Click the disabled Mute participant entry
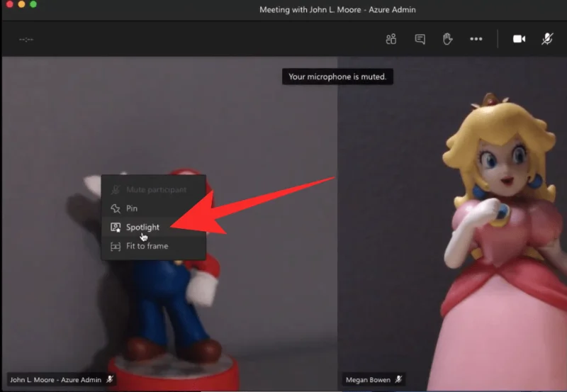 click(154, 189)
